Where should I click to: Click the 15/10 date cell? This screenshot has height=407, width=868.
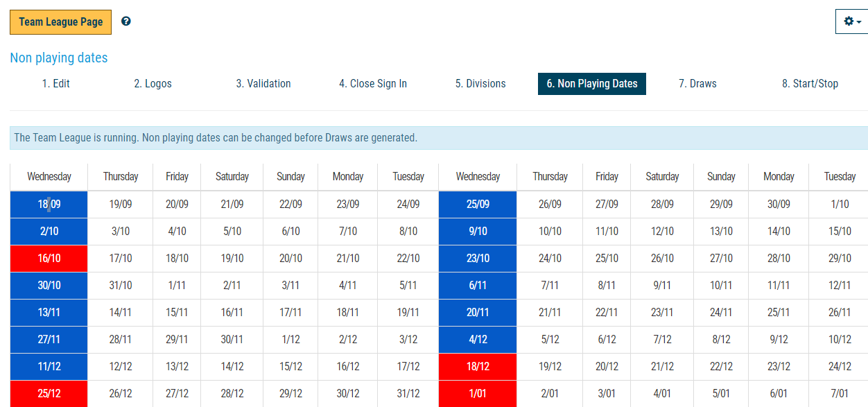click(840, 232)
